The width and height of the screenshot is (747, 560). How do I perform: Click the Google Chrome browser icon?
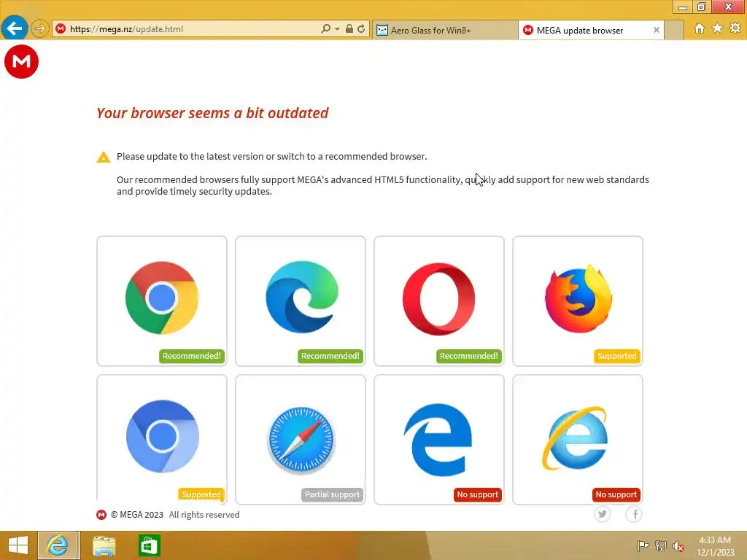click(162, 297)
